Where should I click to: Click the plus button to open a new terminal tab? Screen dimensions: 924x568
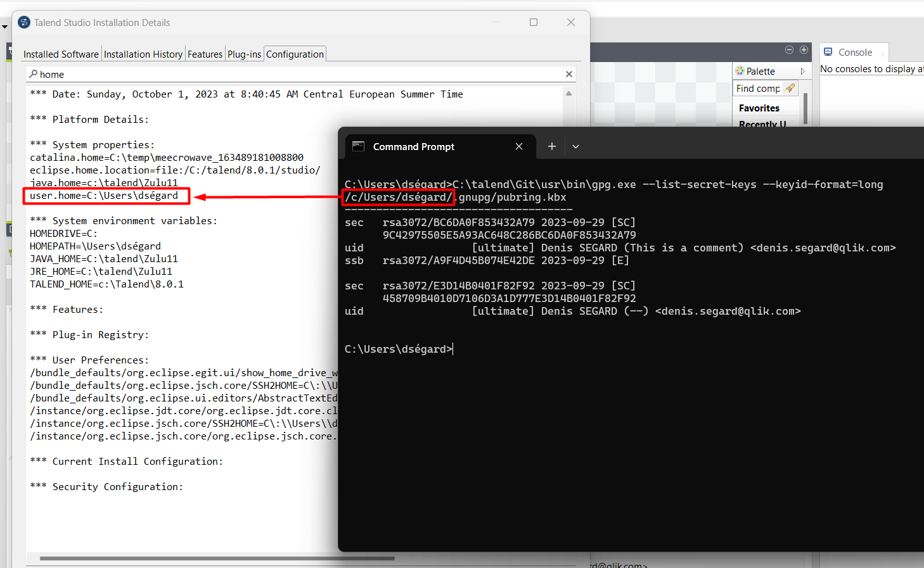point(551,146)
